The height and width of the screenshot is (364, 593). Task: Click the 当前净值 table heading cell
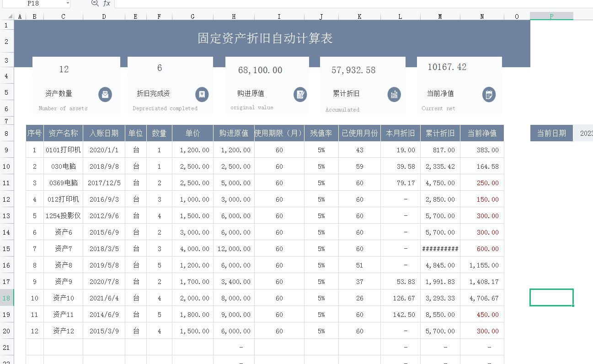tap(482, 134)
